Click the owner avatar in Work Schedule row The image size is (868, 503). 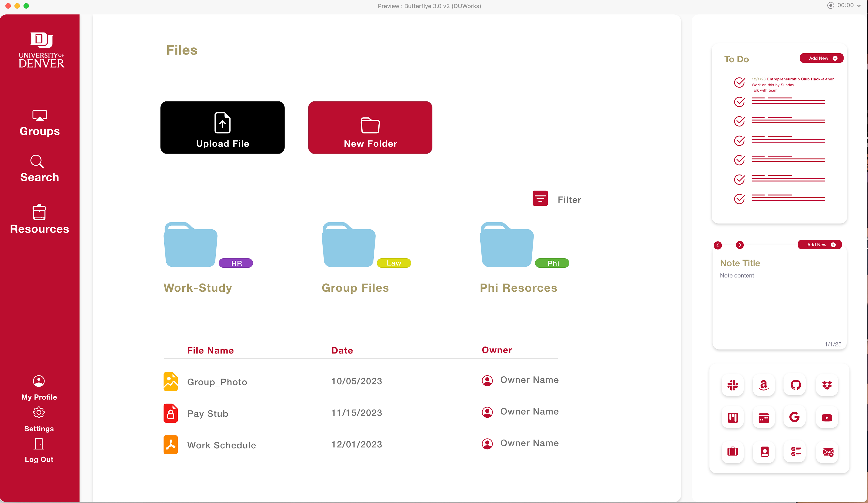point(487,444)
